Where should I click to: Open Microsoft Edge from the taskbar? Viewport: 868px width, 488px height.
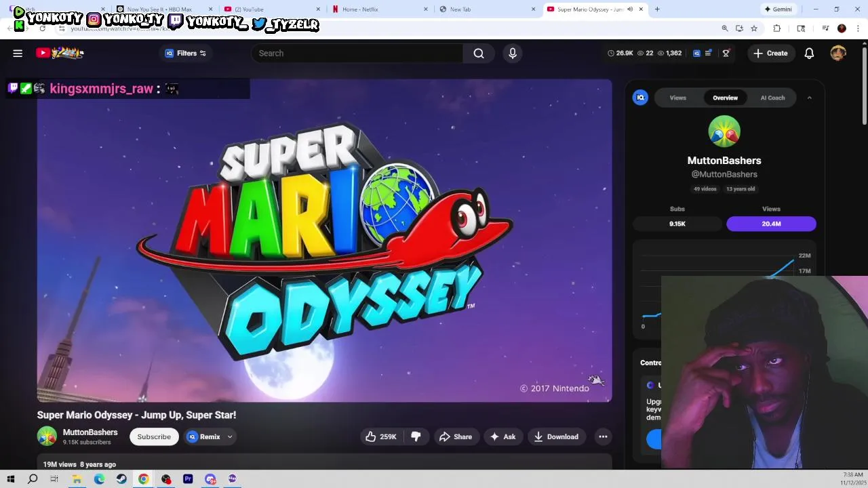click(x=99, y=479)
